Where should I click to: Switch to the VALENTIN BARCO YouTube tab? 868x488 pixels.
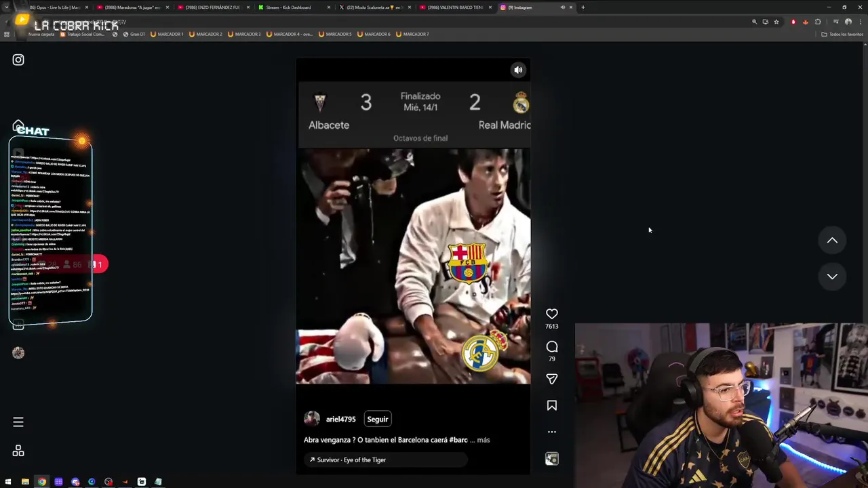point(455,7)
